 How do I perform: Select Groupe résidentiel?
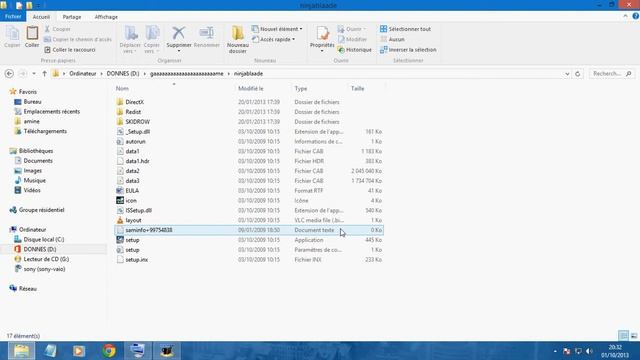tap(41, 210)
